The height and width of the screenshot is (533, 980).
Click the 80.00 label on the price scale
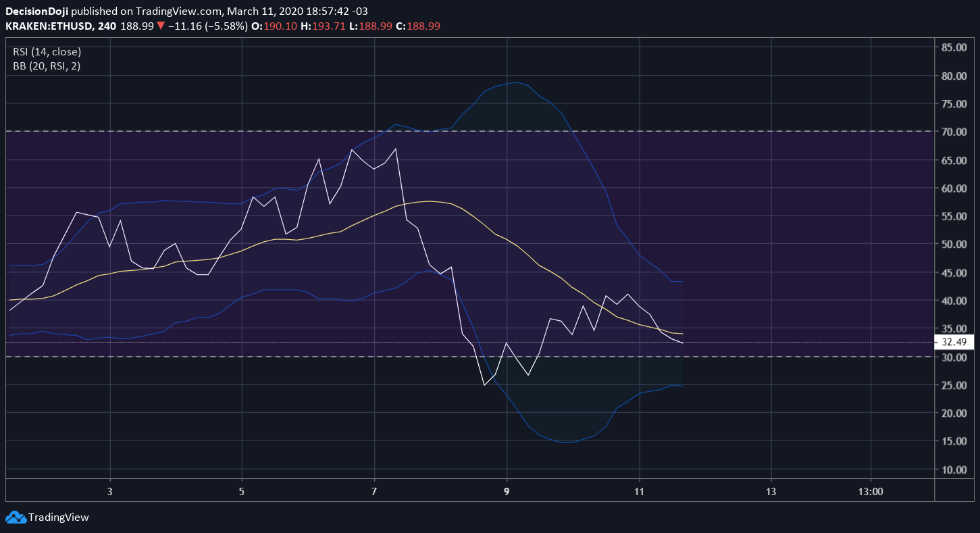click(x=953, y=76)
